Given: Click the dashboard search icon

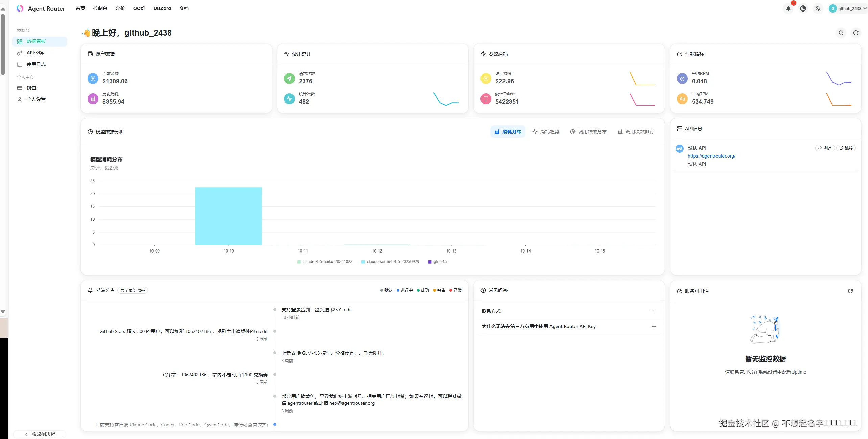Looking at the screenshot, I should (841, 33).
